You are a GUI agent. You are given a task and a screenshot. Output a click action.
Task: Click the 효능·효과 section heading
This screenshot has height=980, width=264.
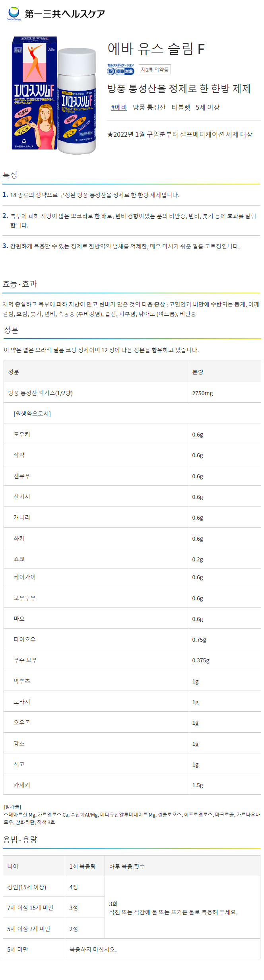[x=20, y=284]
